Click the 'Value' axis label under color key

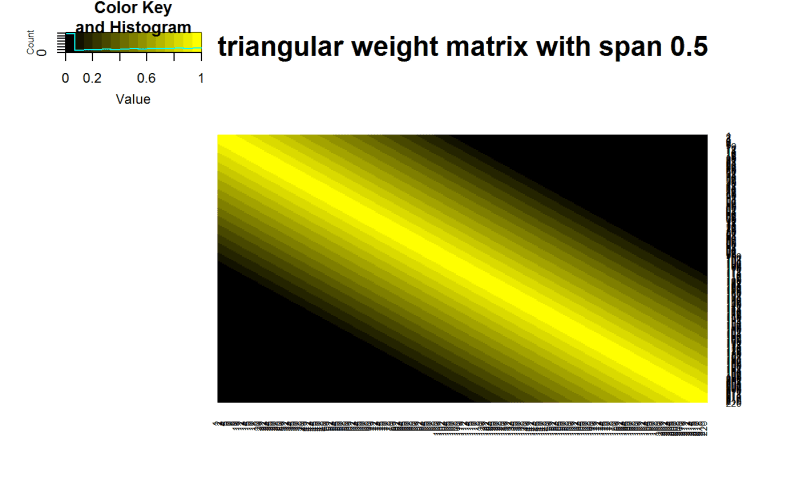pyautogui.click(x=133, y=99)
